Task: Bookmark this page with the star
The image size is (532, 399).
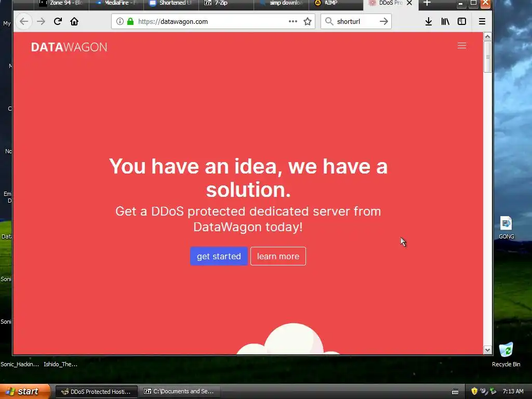Action: point(308,21)
